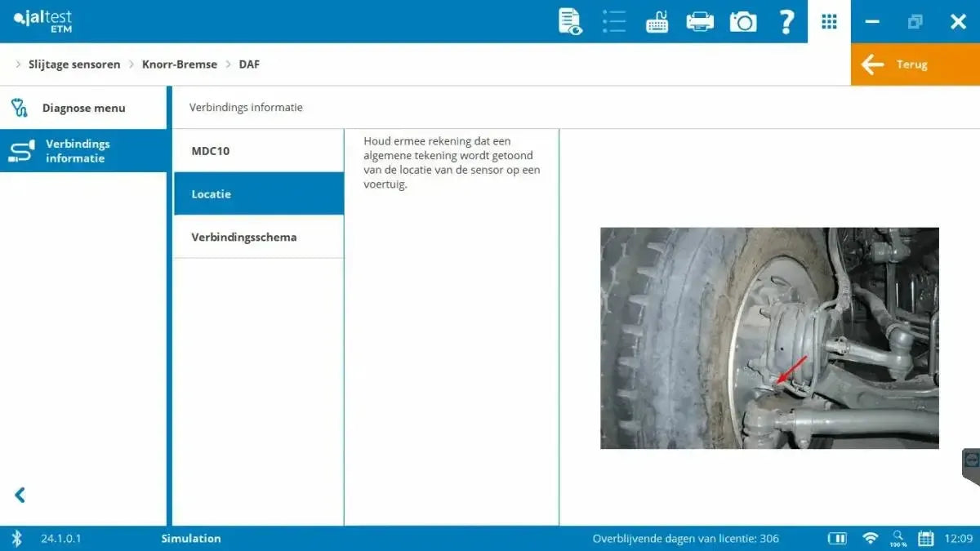The height and width of the screenshot is (551, 980).
Task: Take a screenshot with the camera icon
Action: 743,21
